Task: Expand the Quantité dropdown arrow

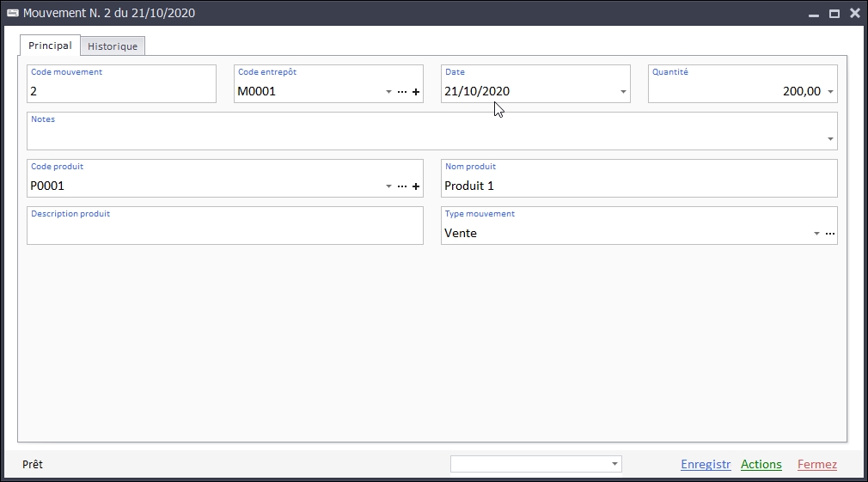Action: click(830, 92)
